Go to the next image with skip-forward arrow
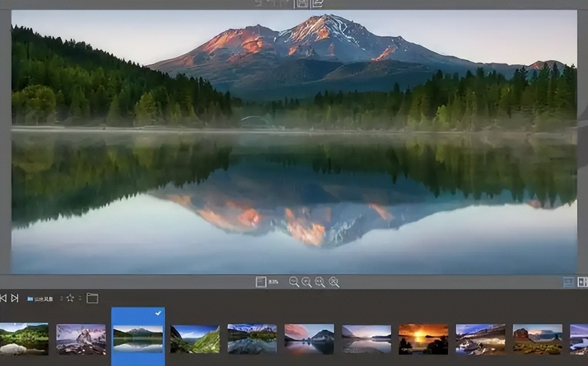 tap(15, 298)
